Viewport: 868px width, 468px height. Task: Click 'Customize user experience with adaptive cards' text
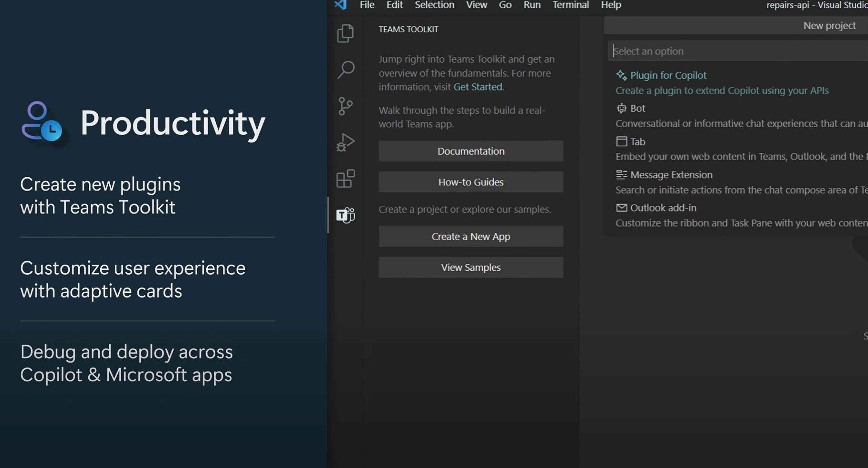click(133, 279)
